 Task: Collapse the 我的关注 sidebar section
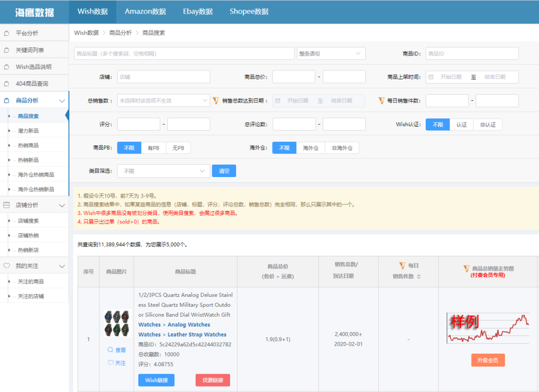click(x=62, y=266)
